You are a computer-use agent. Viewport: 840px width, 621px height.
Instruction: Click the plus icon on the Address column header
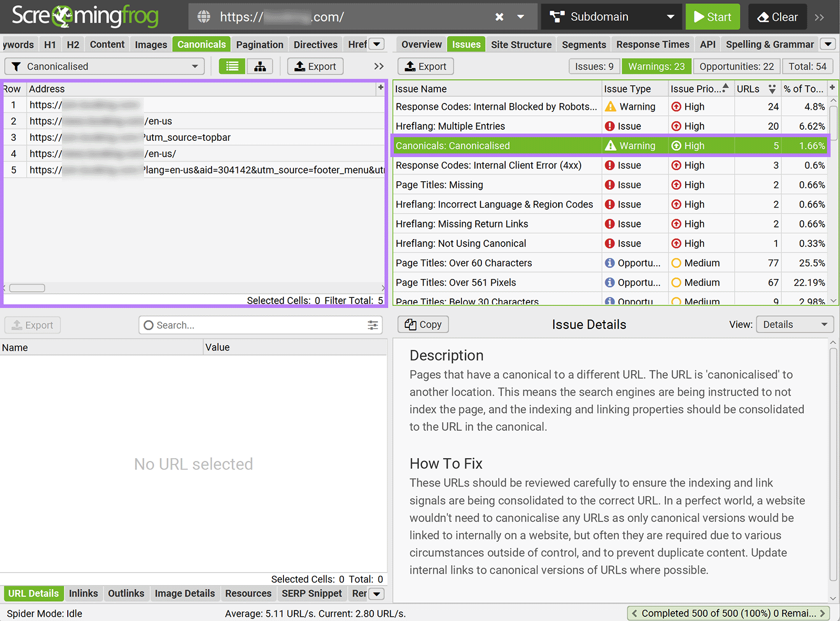[380, 88]
